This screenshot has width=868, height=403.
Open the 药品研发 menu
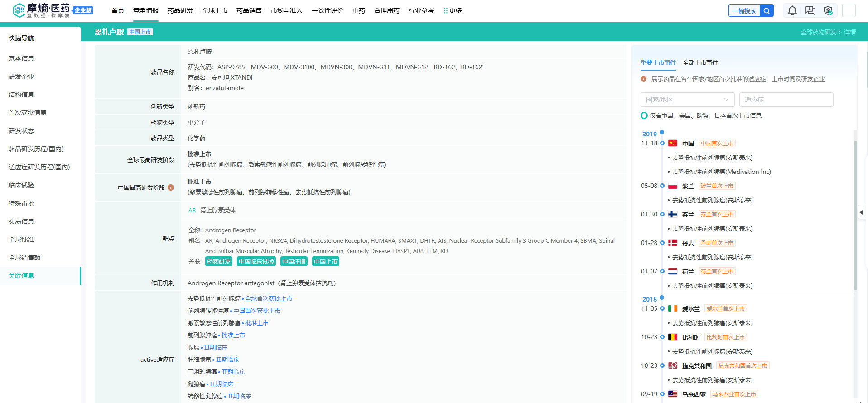(x=180, y=10)
